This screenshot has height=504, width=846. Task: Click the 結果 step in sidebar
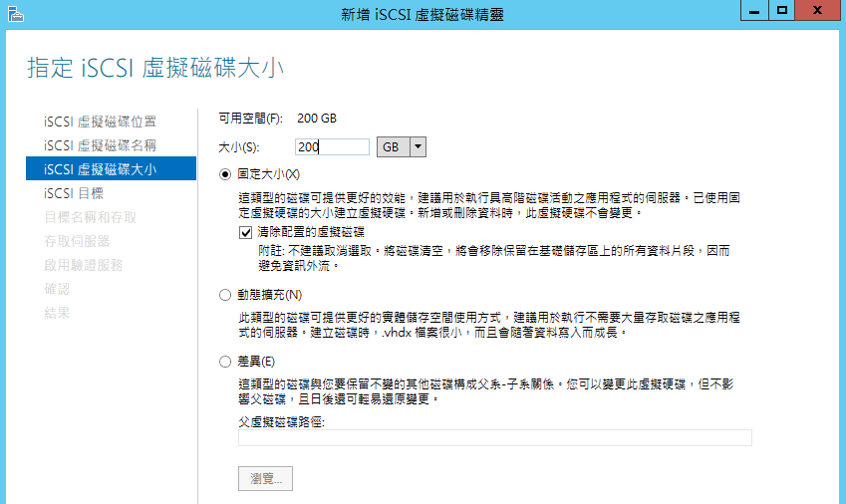tap(58, 313)
